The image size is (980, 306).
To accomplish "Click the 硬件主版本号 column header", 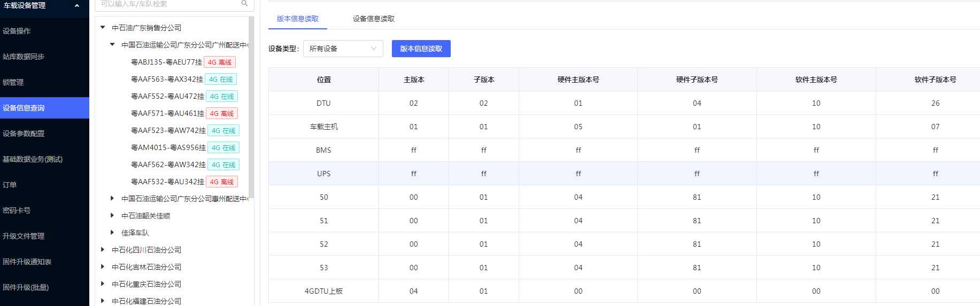I will pos(578,80).
